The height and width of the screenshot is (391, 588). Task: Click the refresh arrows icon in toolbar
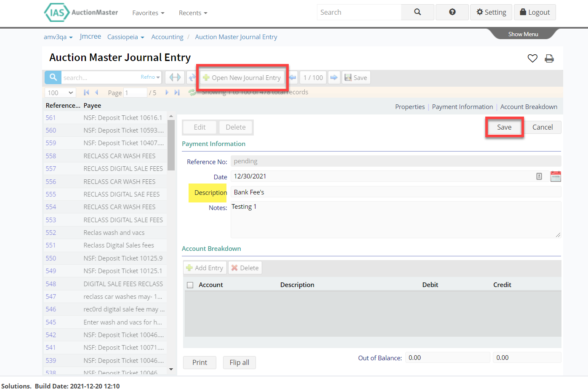(x=192, y=77)
